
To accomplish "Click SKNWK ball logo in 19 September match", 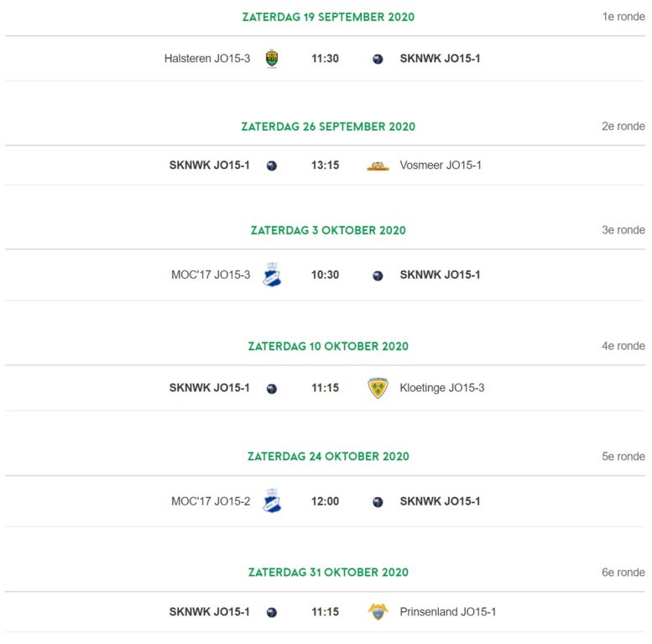I will (378, 59).
